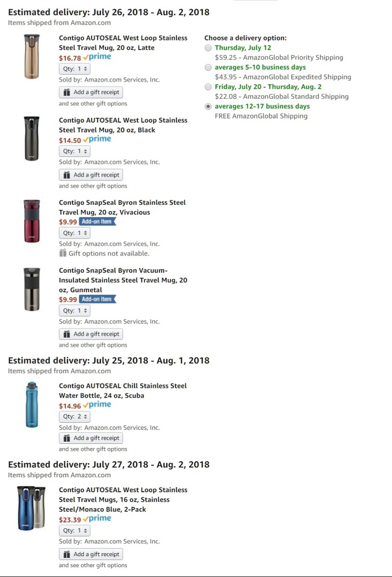Click the Latte travel mug product image
Screen dimensions: 392x577
coord(31,56)
